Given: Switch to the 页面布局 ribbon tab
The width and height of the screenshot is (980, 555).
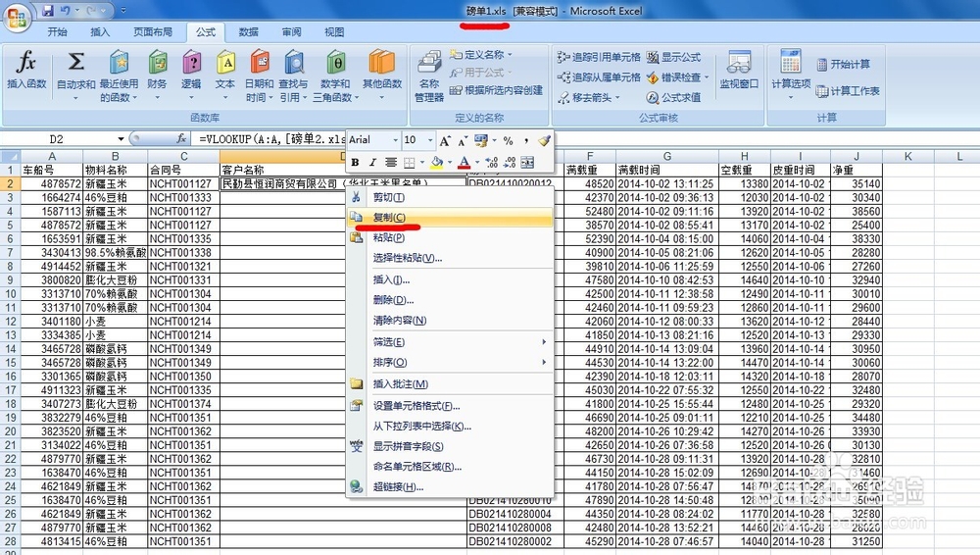Looking at the screenshot, I should click(x=153, y=32).
